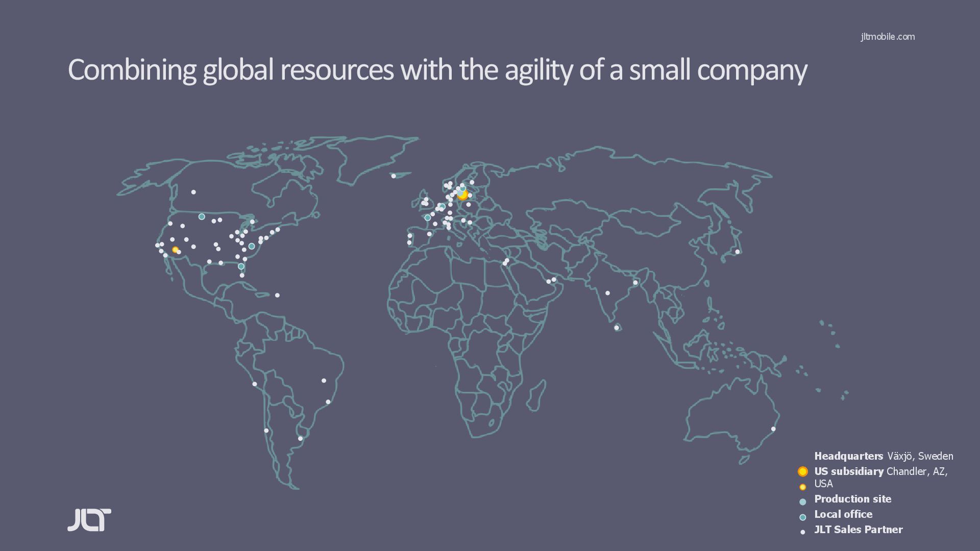Click the sales partner dot in Australia

point(773,429)
